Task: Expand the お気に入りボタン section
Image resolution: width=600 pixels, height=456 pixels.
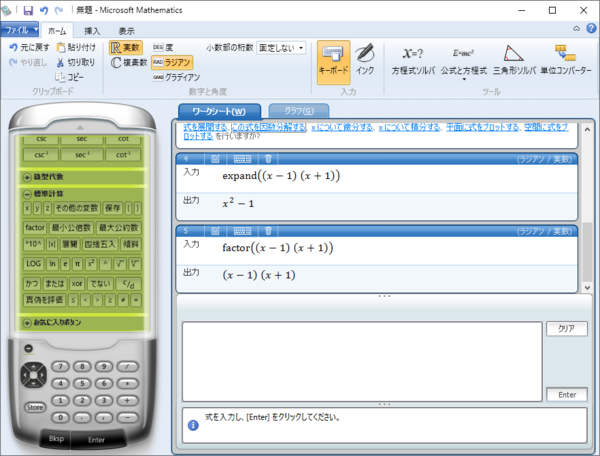Action: coord(27,323)
